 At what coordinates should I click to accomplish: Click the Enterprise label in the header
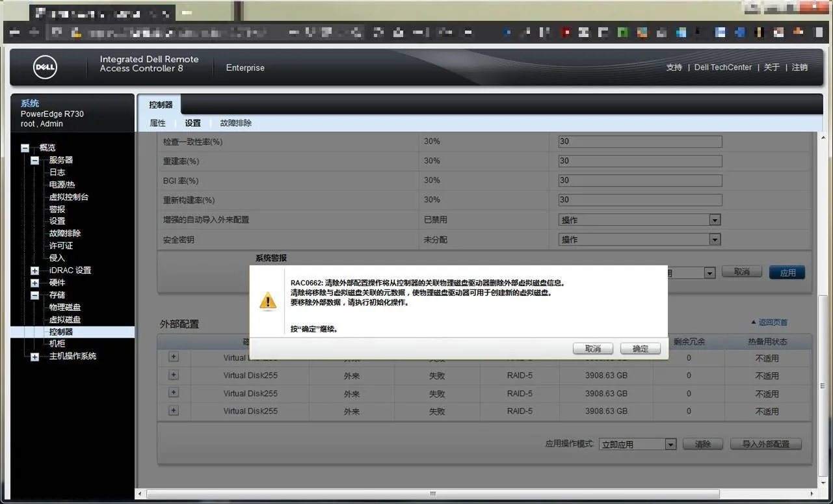pyautogui.click(x=245, y=68)
